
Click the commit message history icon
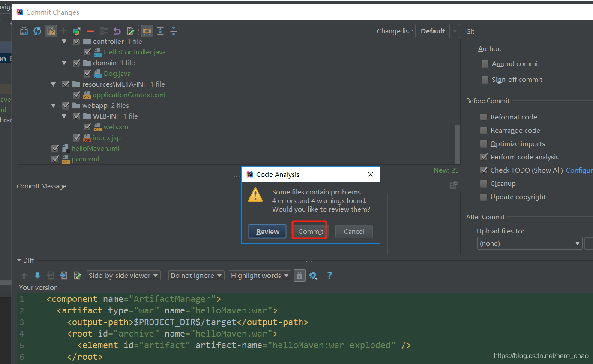454,185
